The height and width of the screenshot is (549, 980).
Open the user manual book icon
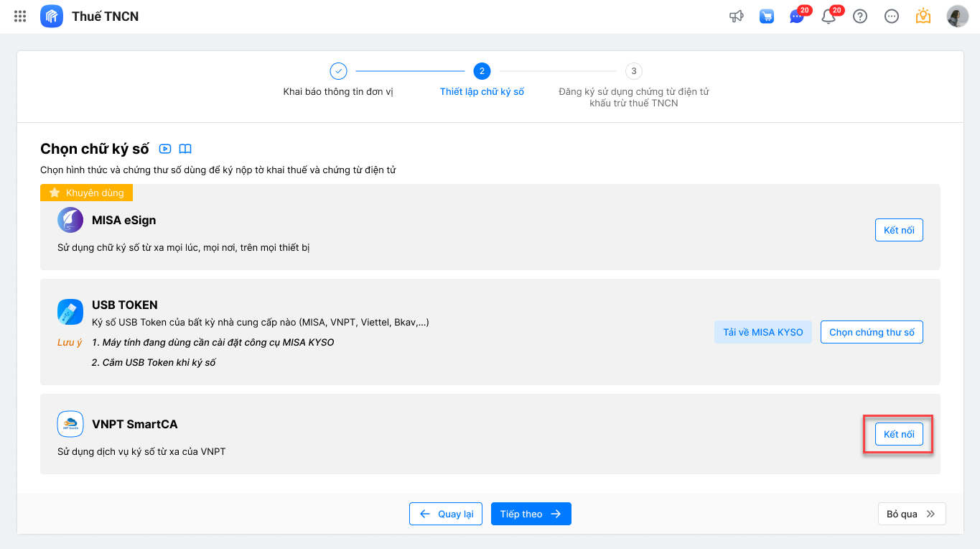coord(185,149)
